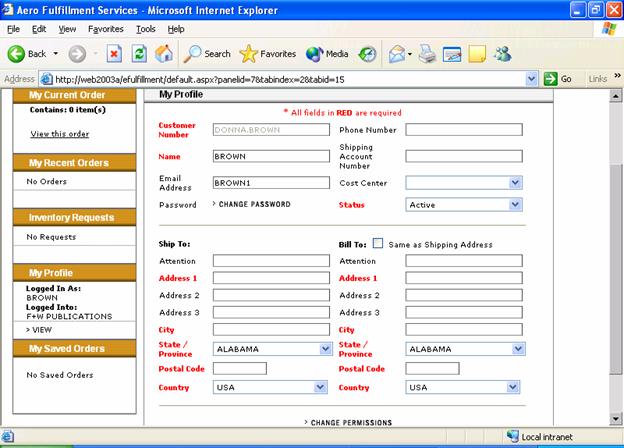Click the Mail envelope toolbar icon

tap(397, 54)
